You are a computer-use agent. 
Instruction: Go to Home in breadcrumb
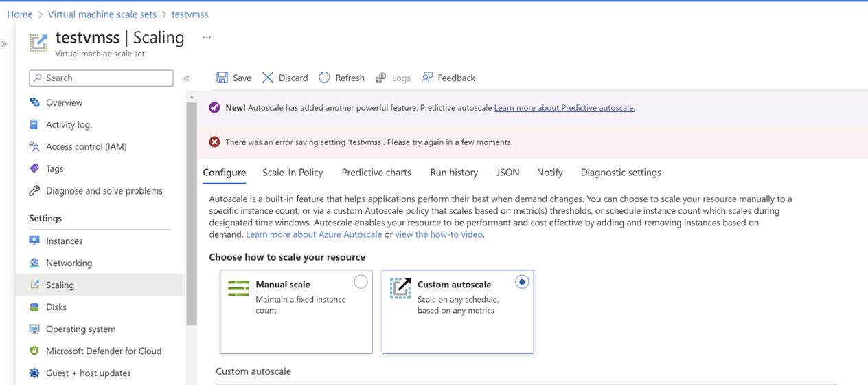click(x=20, y=14)
